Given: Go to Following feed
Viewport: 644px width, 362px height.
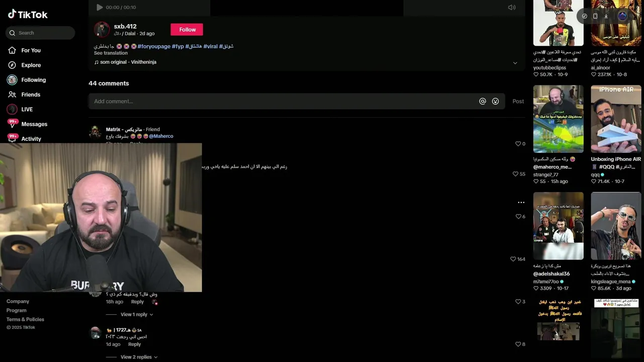Looking at the screenshot, I should pyautogui.click(x=33, y=80).
